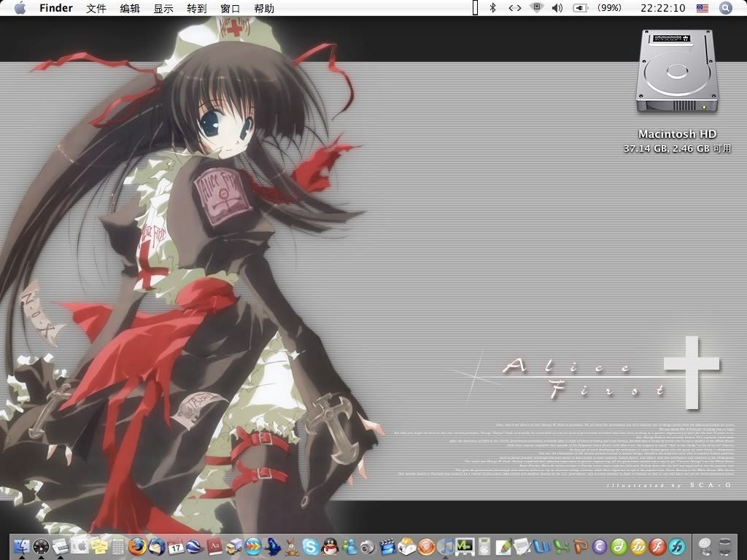Launch Fireworks yellow icon in Dock
747x560 pixels.
[x=638, y=546]
